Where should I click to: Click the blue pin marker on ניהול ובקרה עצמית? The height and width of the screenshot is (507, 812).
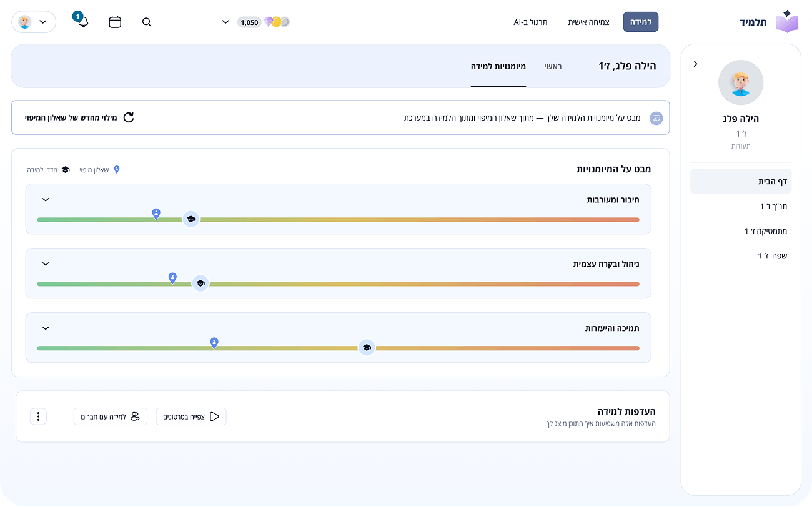[172, 278]
